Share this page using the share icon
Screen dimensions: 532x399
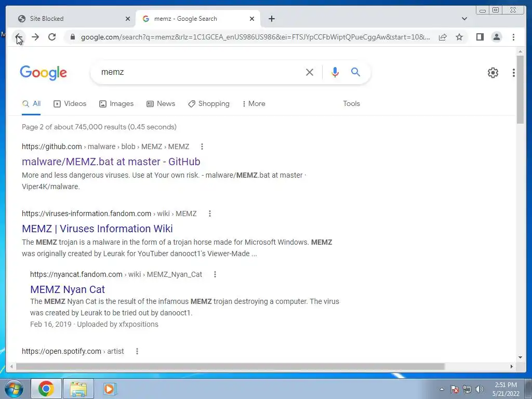pyautogui.click(x=443, y=37)
